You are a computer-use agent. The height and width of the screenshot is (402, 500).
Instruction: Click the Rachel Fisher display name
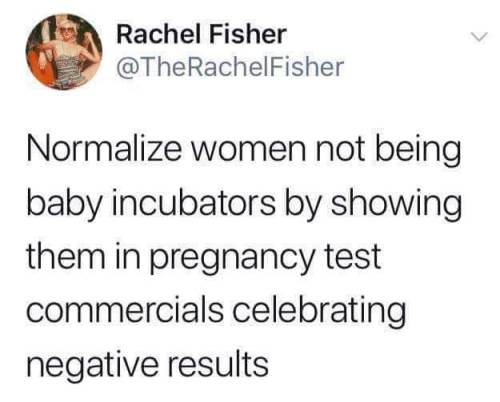201,34
